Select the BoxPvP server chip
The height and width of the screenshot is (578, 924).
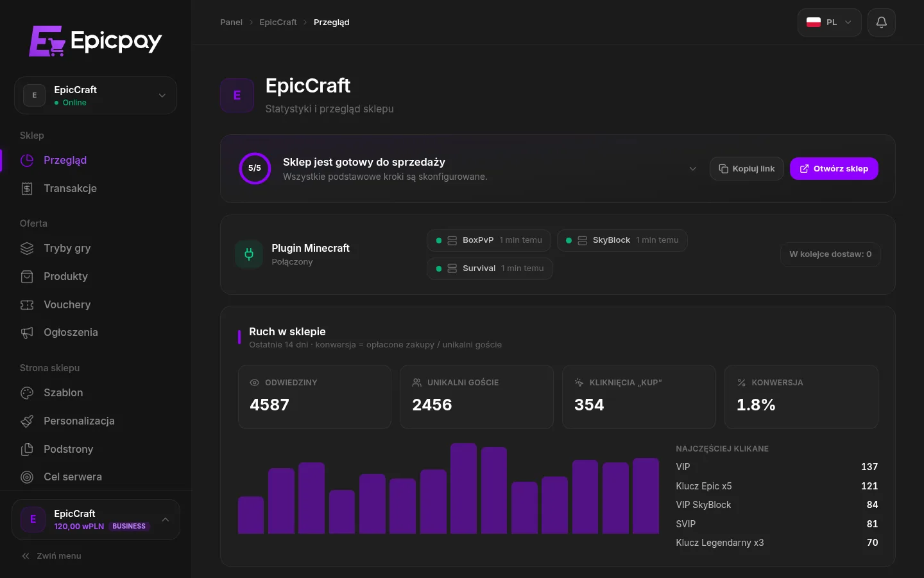click(489, 240)
